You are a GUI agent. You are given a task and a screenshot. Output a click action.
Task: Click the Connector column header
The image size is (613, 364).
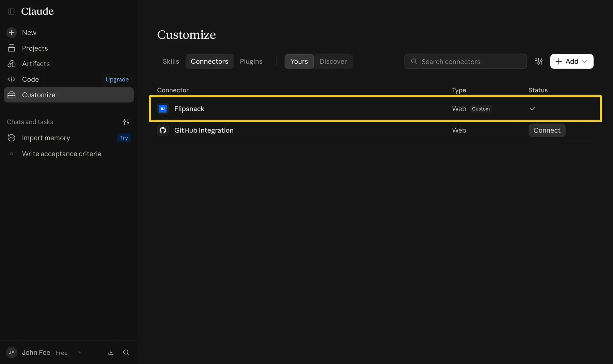pyautogui.click(x=173, y=90)
